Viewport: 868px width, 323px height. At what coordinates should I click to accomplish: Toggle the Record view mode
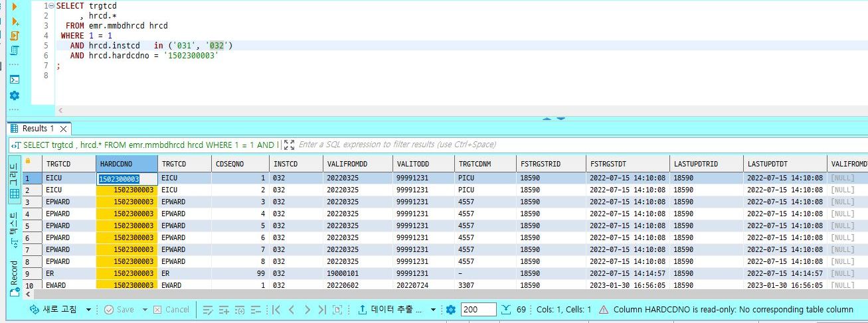(x=14, y=279)
